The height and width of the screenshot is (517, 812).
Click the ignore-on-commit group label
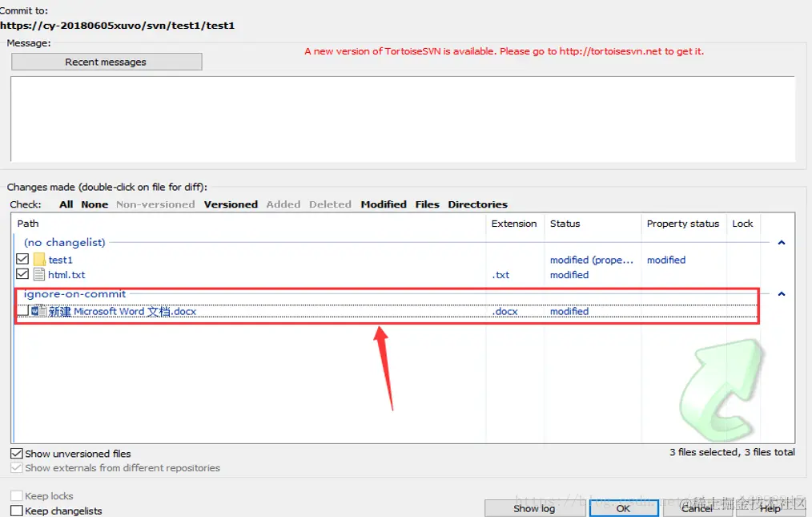(x=74, y=293)
